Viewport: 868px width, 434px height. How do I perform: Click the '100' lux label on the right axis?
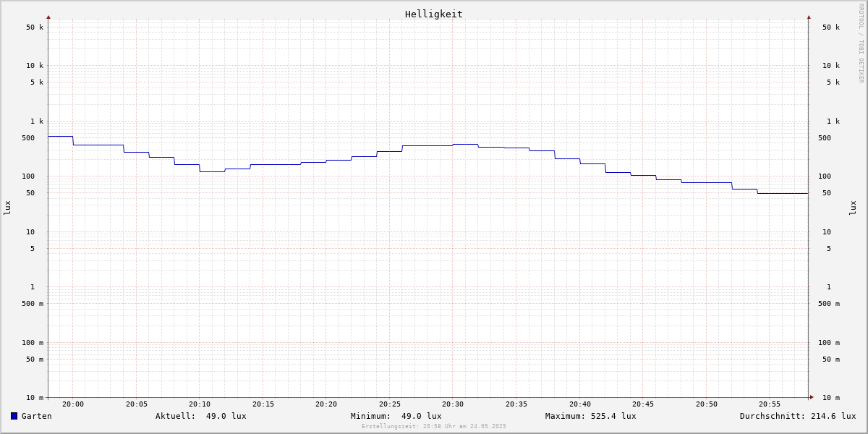(x=825, y=176)
